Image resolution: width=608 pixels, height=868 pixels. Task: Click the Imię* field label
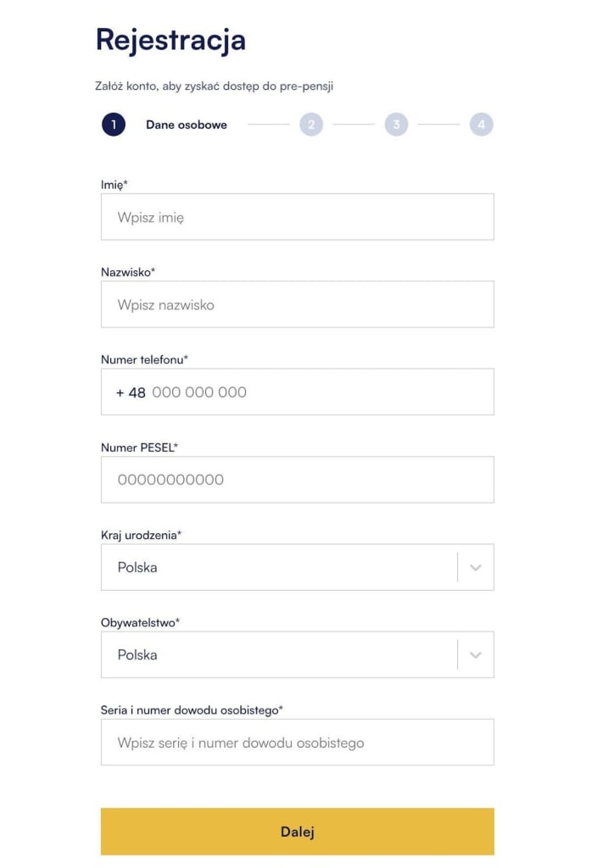[114, 184]
